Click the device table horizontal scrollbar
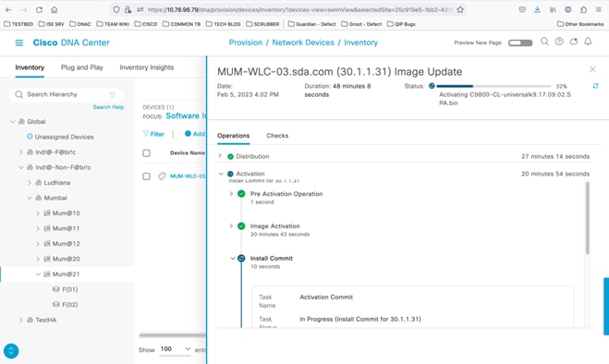The height and width of the screenshot is (364, 609). [173, 335]
